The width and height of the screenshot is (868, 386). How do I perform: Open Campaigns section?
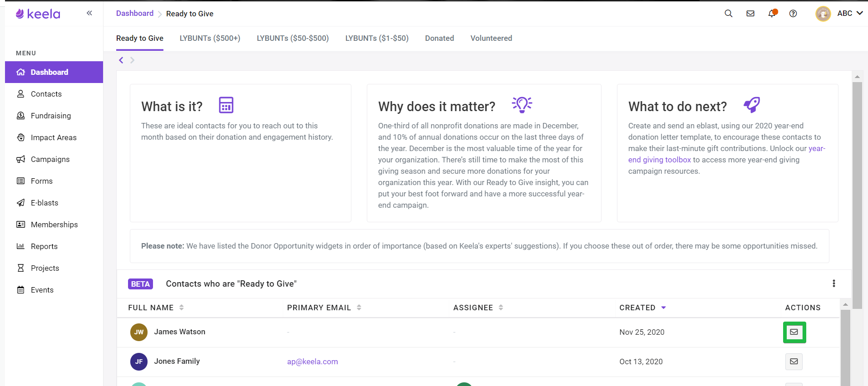click(54, 159)
